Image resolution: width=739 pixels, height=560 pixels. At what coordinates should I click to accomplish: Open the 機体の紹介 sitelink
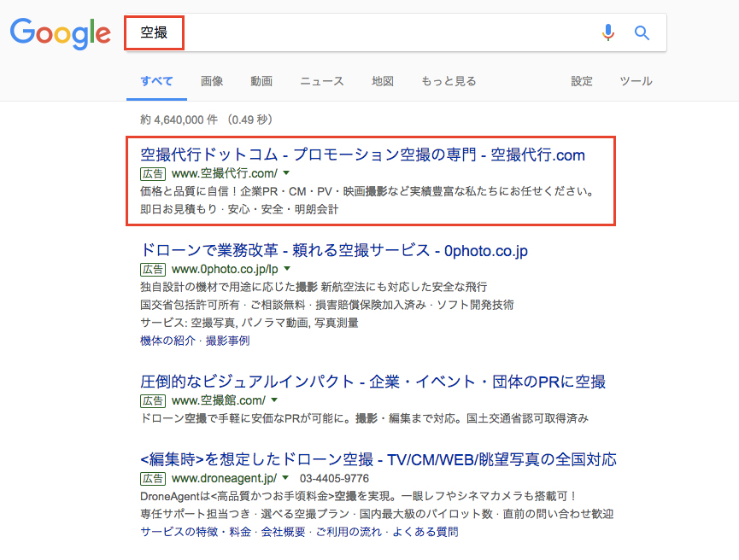167,341
